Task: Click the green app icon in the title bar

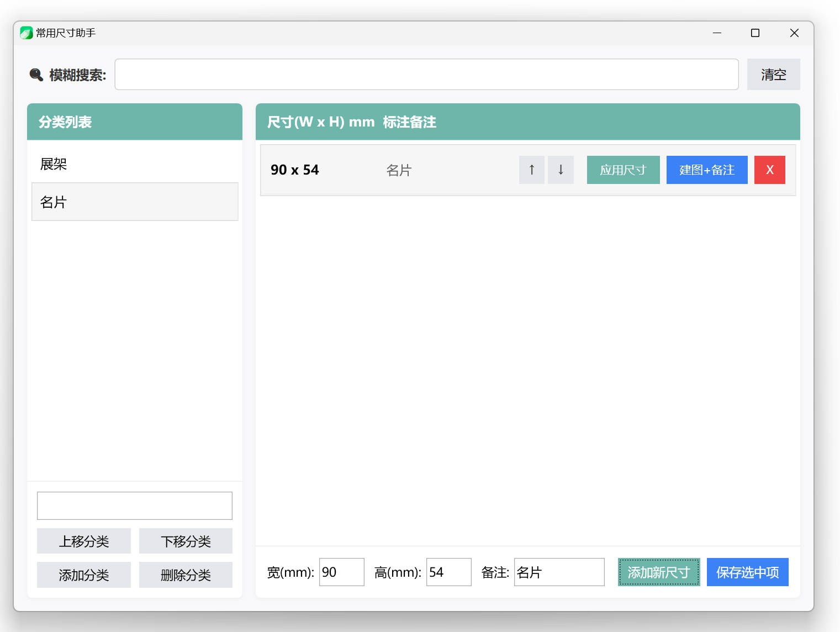Action: (x=26, y=33)
